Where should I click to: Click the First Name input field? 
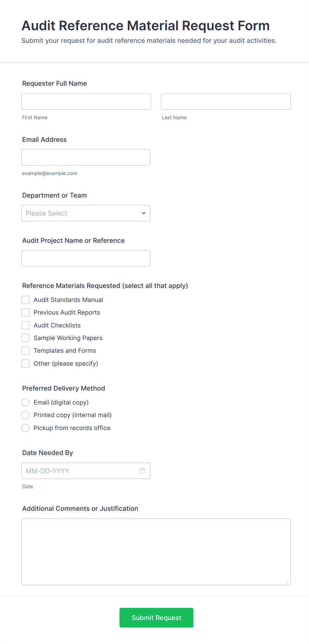(86, 101)
